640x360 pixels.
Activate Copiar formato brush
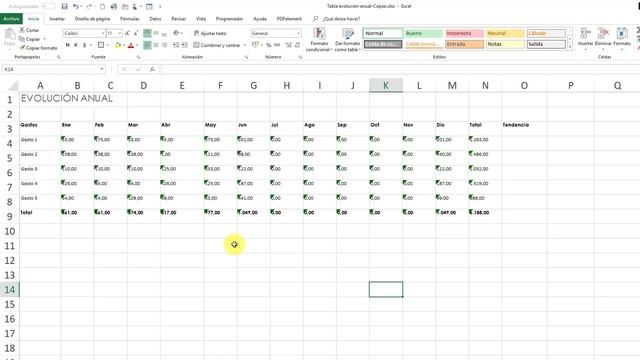coord(38,48)
